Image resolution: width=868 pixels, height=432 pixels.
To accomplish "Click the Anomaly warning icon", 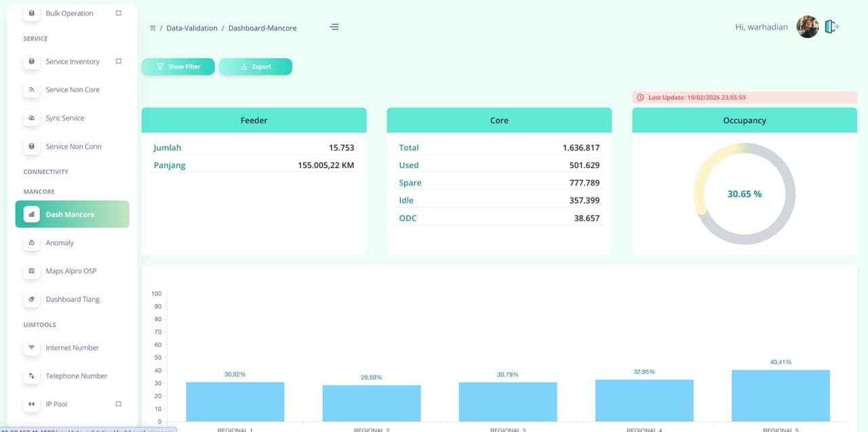I will tap(31, 243).
